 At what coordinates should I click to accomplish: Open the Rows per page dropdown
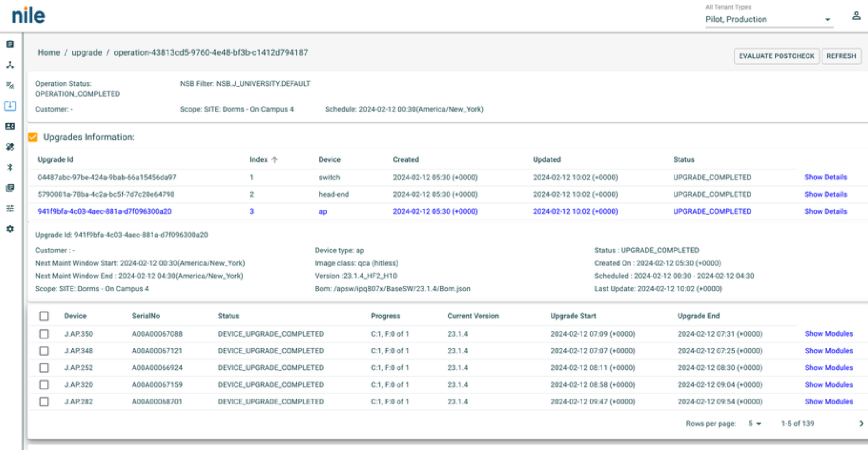pyautogui.click(x=755, y=424)
